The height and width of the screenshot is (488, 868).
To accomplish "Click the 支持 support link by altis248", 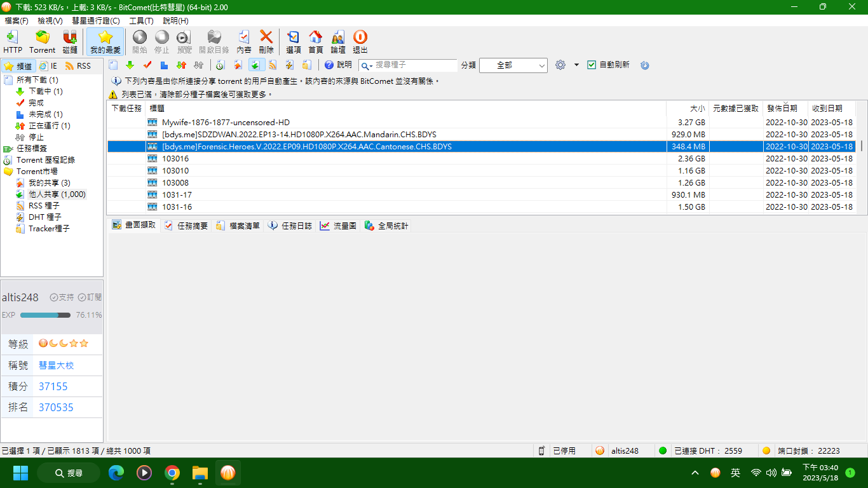I will tap(62, 297).
